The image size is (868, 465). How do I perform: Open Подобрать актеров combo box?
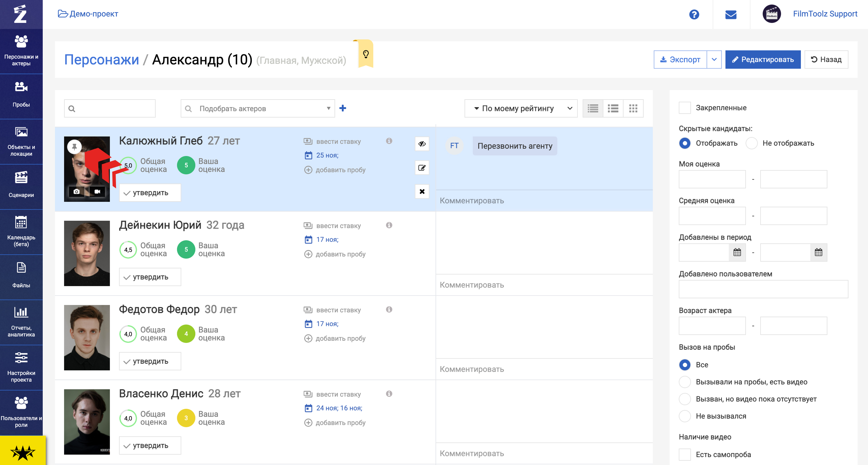point(257,108)
